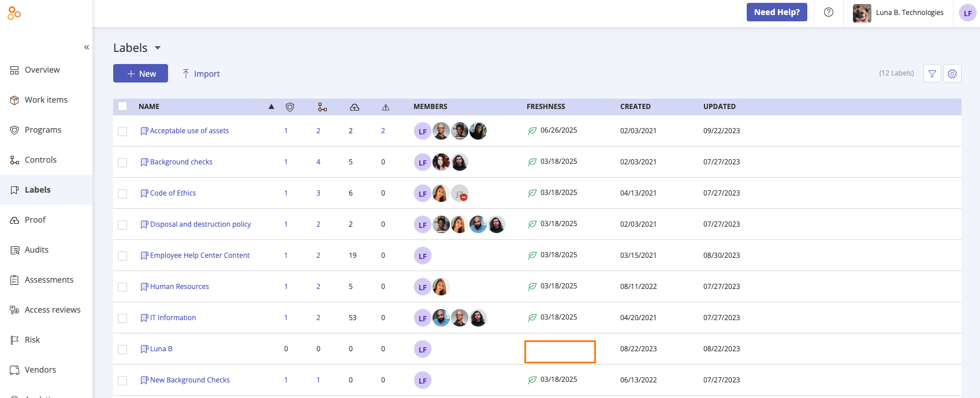The image size is (980, 398).
Task: Click the Risk flag sidebar icon
Action: pyautogui.click(x=14, y=340)
